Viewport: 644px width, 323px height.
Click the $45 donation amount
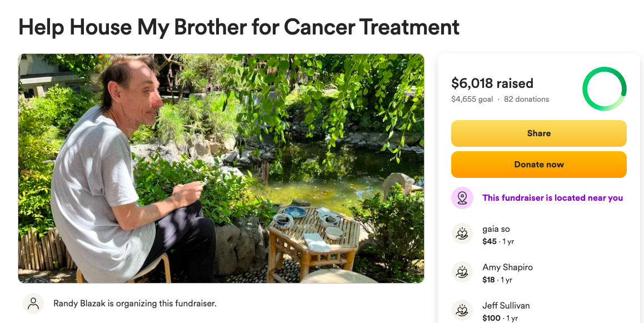tap(490, 241)
